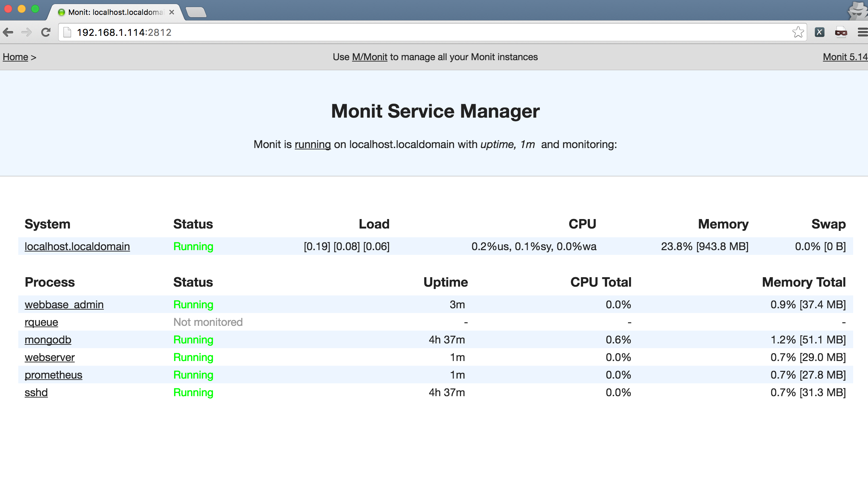Click the Process column header
Viewport: 868px width, 480px height.
[x=50, y=282]
